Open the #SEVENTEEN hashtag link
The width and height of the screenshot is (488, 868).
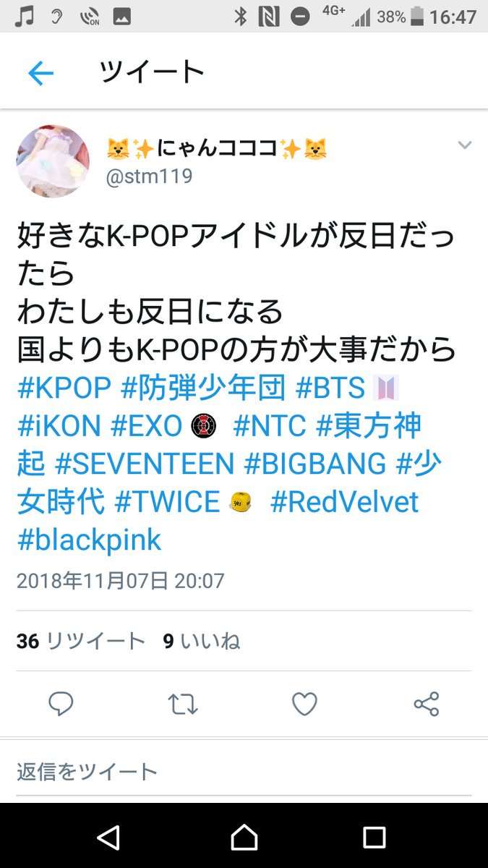(x=145, y=464)
